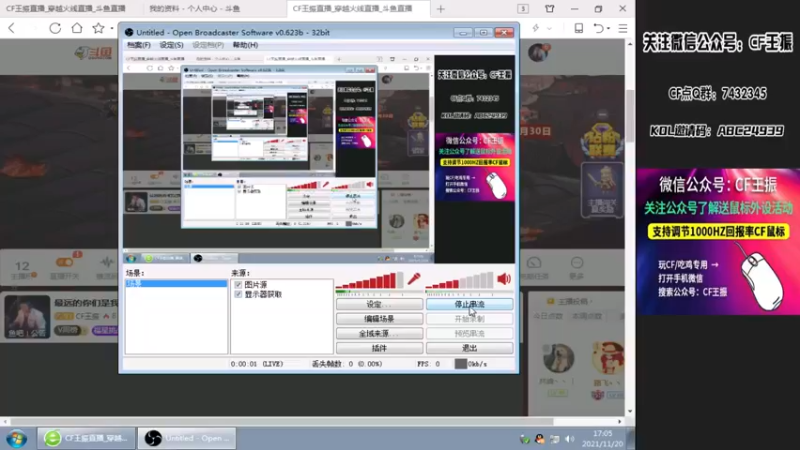The width and height of the screenshot is (800, 450).
Task: Click the browser tab-count box icon
Action: tap(523, 9)
